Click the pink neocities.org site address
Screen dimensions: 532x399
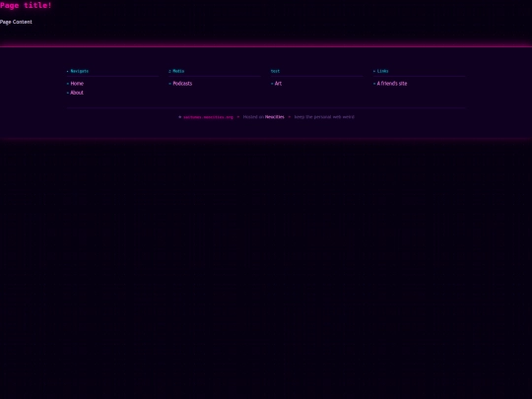208,117
